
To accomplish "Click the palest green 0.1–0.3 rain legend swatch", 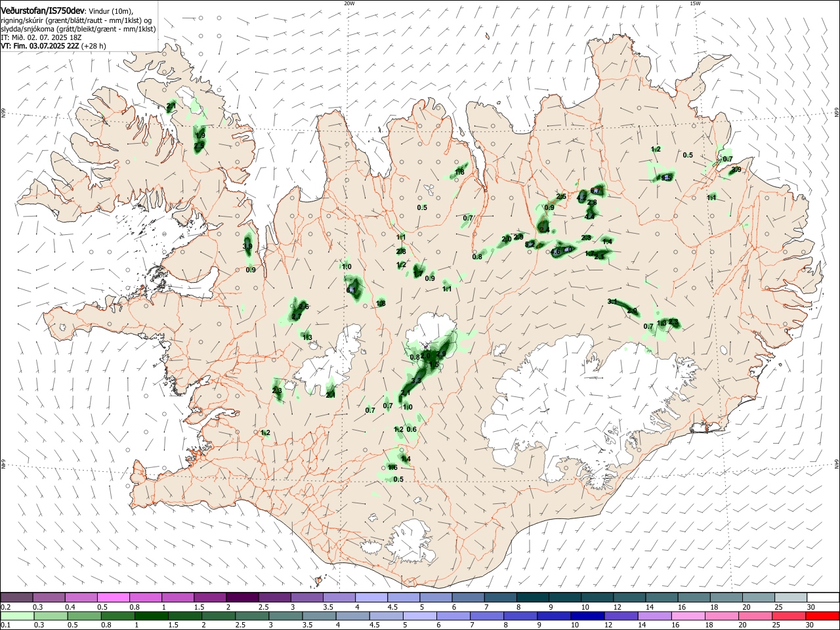I will 17,616.
